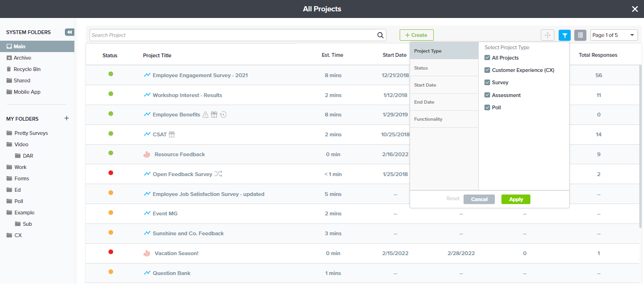Click into the Search Project field
The height and width of the screenshot is (284, 644).
pos(232,35)
